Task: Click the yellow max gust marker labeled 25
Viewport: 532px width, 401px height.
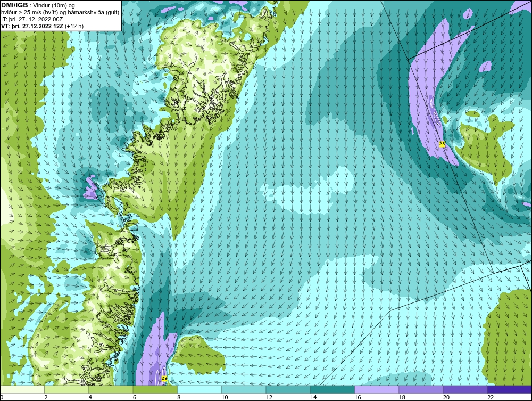Action: point(442,144)
